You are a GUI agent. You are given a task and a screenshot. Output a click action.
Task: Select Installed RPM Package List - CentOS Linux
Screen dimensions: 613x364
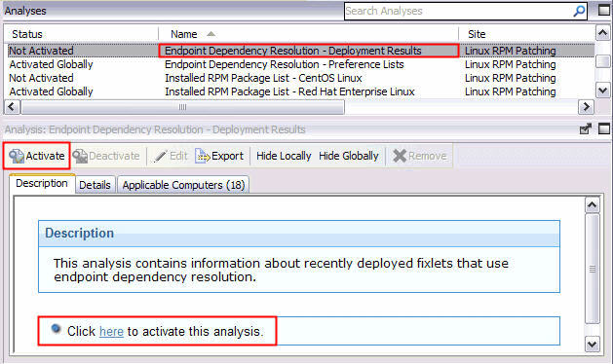point(263,78)
